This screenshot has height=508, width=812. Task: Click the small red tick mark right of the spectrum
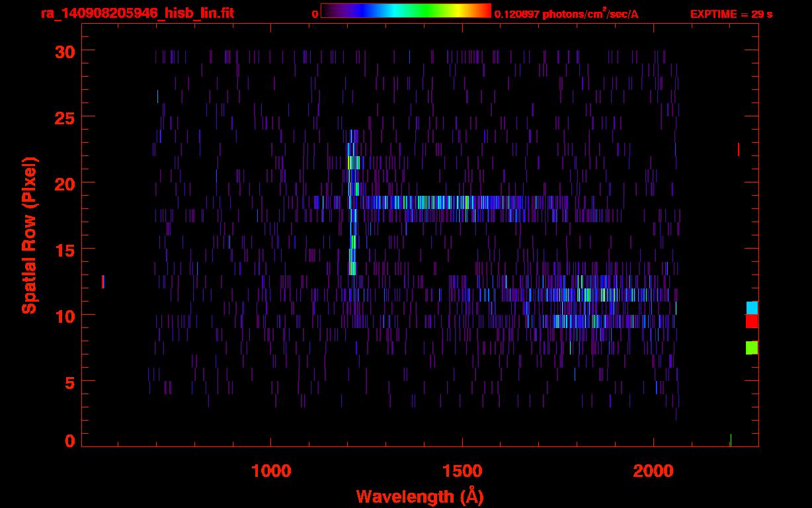pos(738,149)
